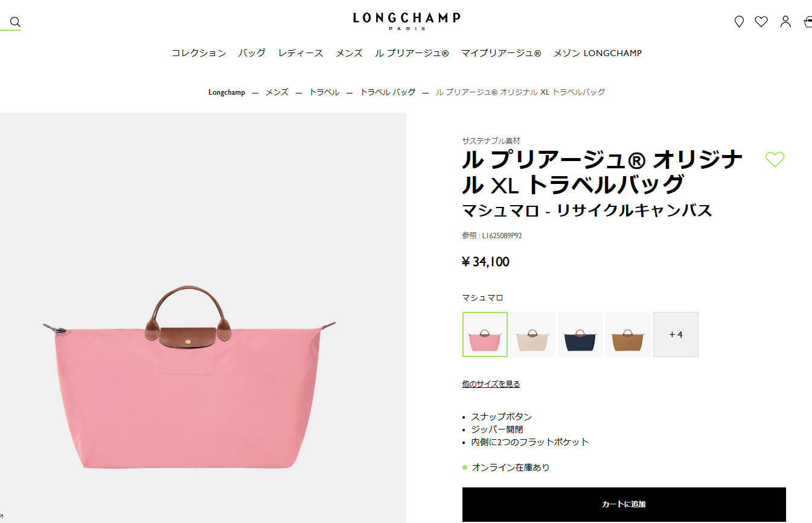Expand the +4 more colors tile
Viewport: 812px width, 523px height.
[676, 334]
